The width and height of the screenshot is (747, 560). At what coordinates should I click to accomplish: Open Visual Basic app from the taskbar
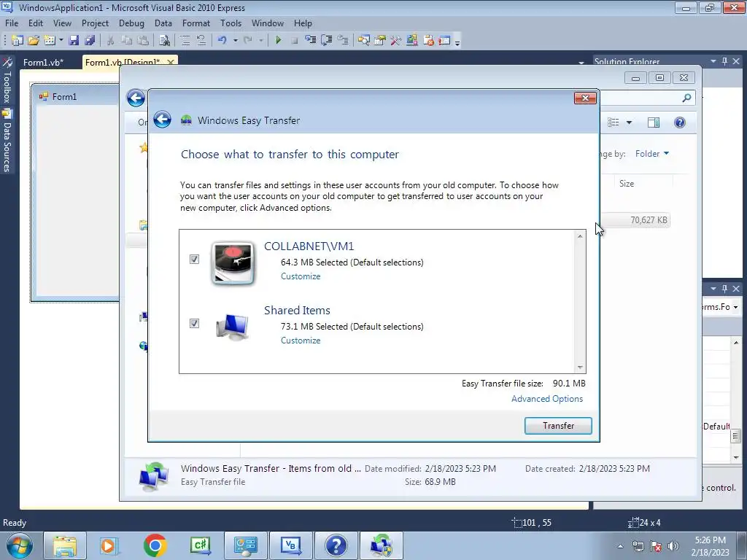click(x=290, y=545)
